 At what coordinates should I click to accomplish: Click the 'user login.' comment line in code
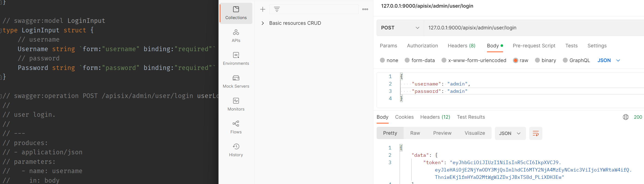click(x=29, y=115)
